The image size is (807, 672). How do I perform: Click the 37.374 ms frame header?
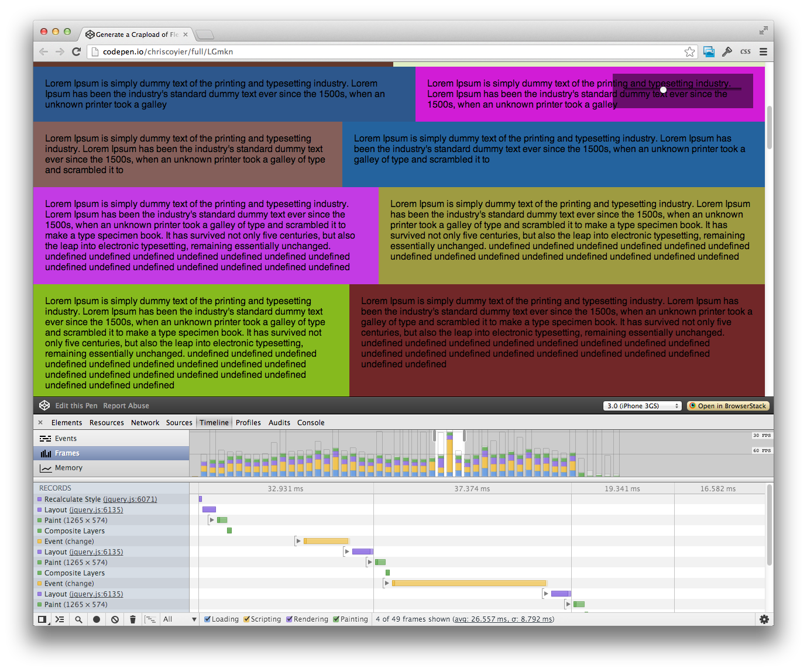[x=472, y=488]
